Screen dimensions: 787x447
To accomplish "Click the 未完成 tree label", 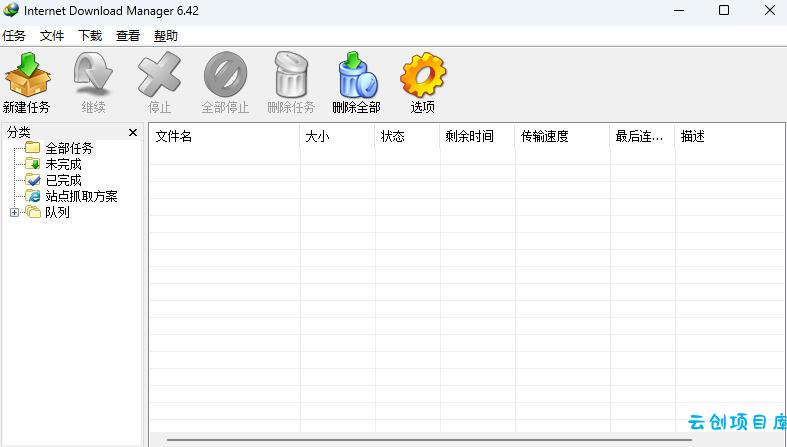I will pos(63,164).
